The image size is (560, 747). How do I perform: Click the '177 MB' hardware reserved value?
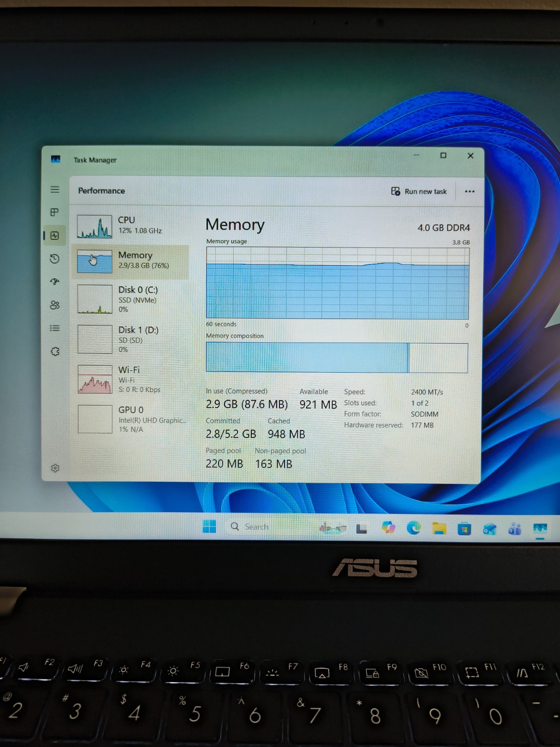click(422, 425)
